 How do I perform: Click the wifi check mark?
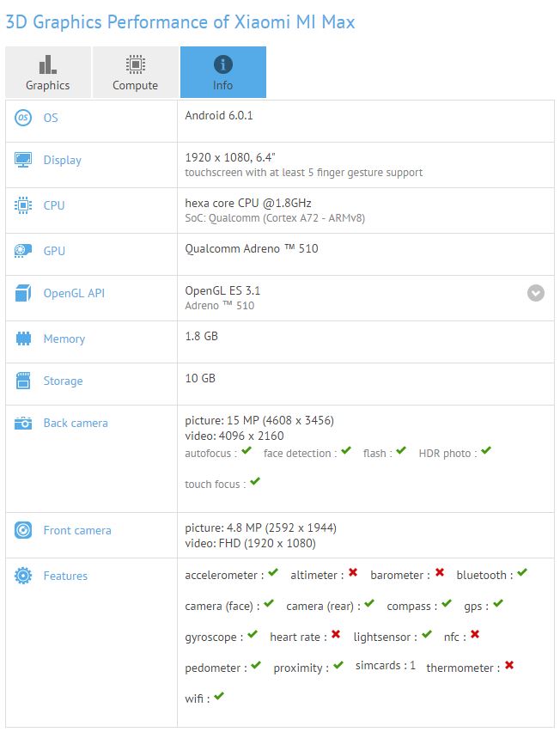pyautogui.click(x=219, y=696)
